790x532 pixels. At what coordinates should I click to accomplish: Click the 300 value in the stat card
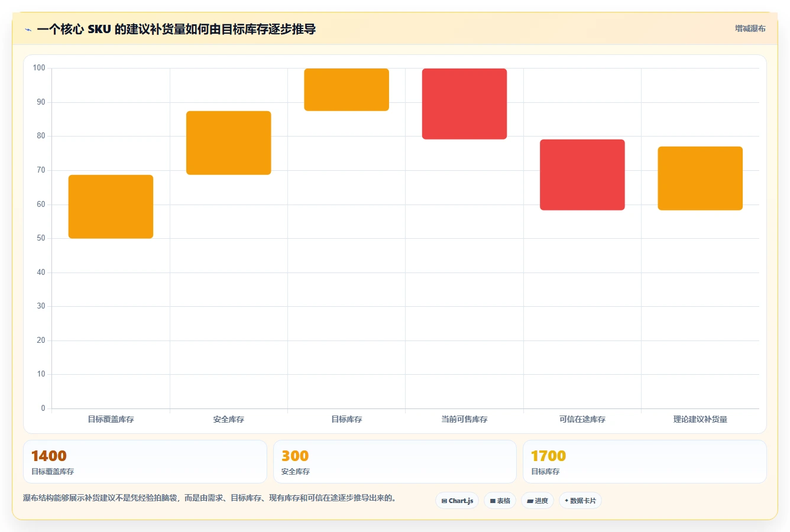pos(295,456)
